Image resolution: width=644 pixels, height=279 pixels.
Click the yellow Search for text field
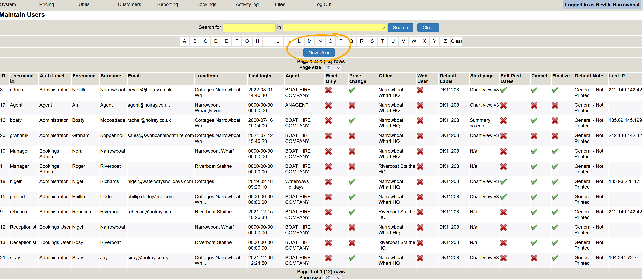tap(249, 28)
